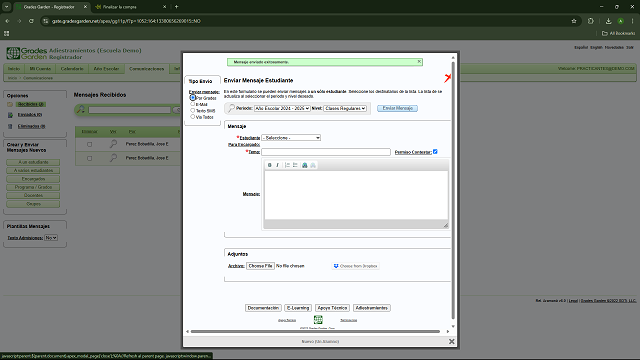Click Choose from Dropbox button
The image size is (640, 360).
tap(356, 266)
